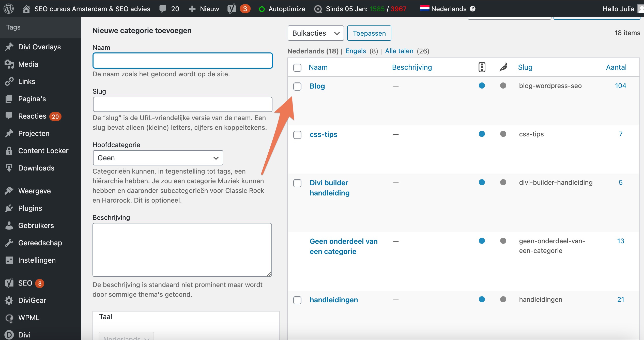644x340 pixels.
Task: Click the statistics icon before Sinds 05 Jan
Action: click(x=318, y=9)
